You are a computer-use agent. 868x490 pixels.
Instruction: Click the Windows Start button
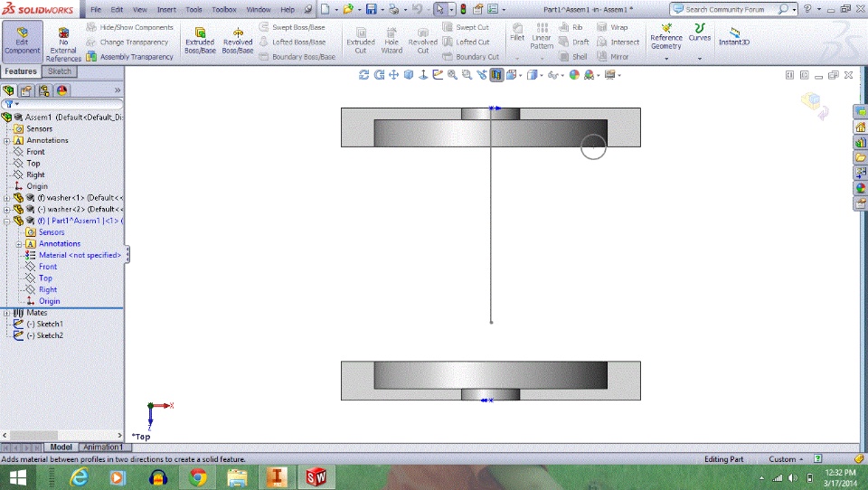pyautogui.click(x=18, y=476)
